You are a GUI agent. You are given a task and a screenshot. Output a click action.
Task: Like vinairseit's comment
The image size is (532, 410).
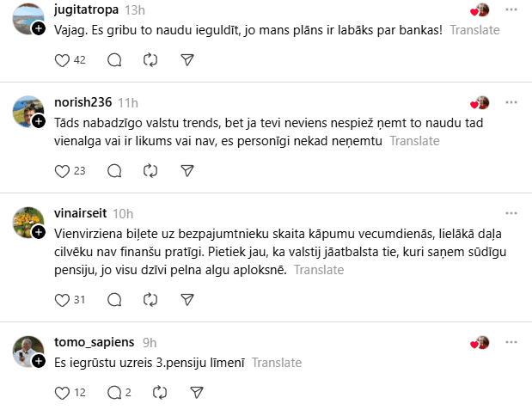coord(62,300)
